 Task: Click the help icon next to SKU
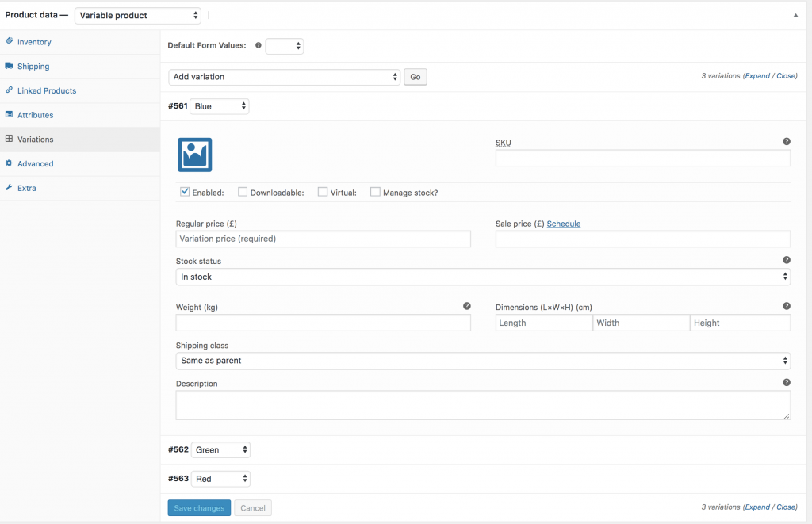point(787,142)
